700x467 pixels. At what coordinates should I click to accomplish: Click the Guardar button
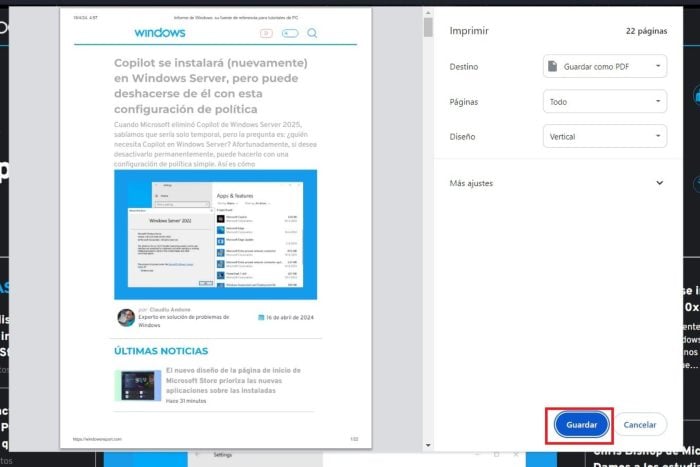click(x=581, y=425)
